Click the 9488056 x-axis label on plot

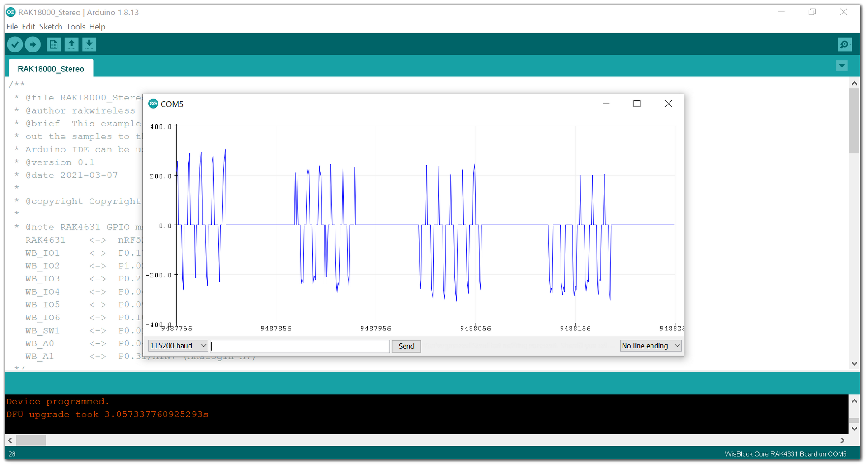pos(475,329)
